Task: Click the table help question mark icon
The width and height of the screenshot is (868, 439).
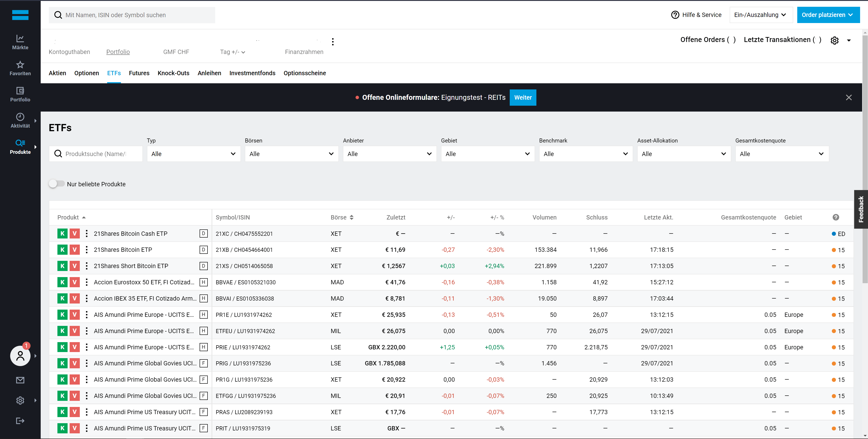Action: pos(836,217)
